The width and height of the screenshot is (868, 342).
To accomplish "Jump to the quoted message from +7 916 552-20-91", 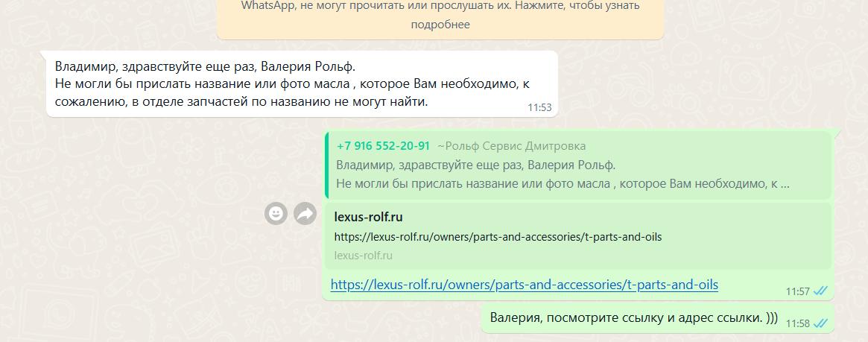I will click(578, 165).
